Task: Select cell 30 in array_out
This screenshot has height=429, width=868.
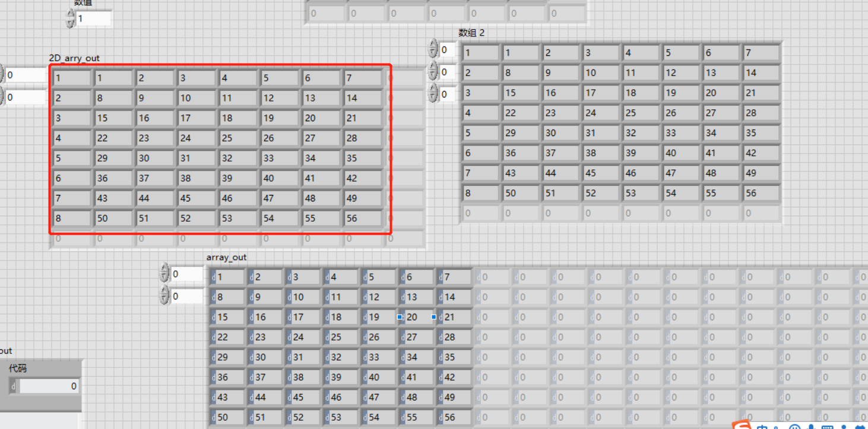Action: click(265, 357)
